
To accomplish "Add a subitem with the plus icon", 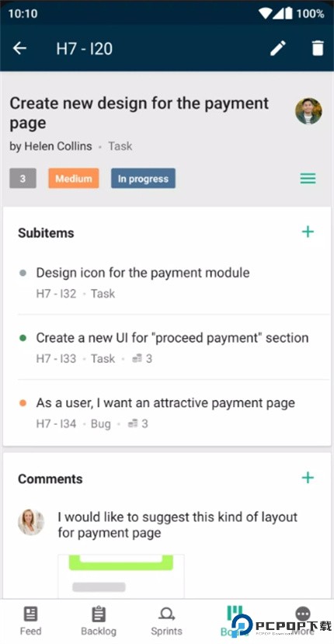I will (x=308, y=232).
